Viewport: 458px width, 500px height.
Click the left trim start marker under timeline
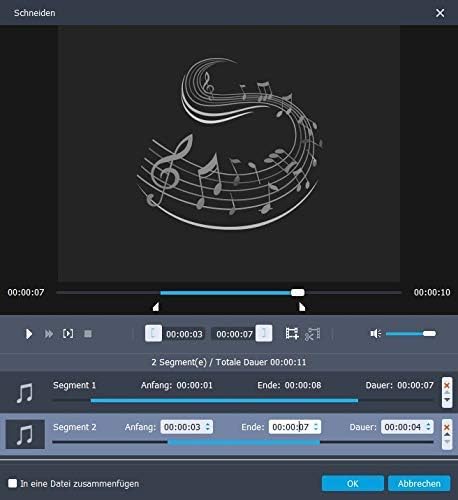coord(156,307)
